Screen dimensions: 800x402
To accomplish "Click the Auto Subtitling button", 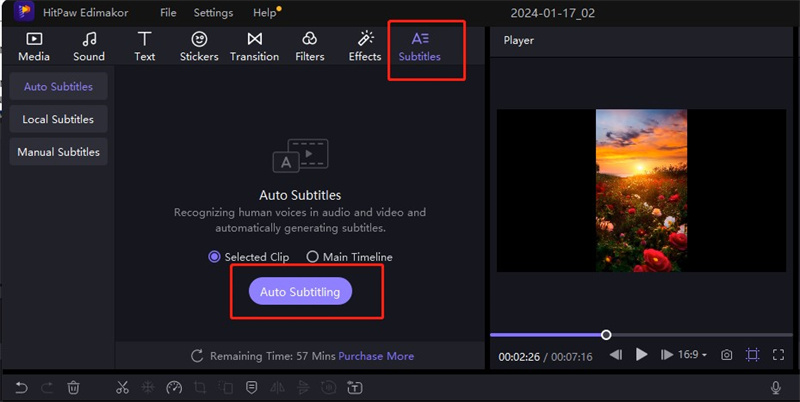I will 300,291.
